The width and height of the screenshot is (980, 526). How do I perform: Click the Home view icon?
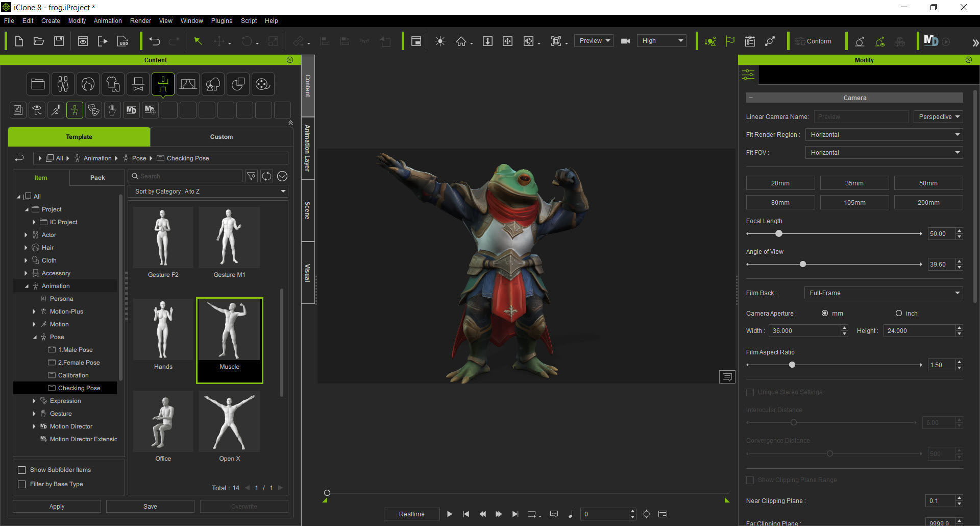click(461, 41)
